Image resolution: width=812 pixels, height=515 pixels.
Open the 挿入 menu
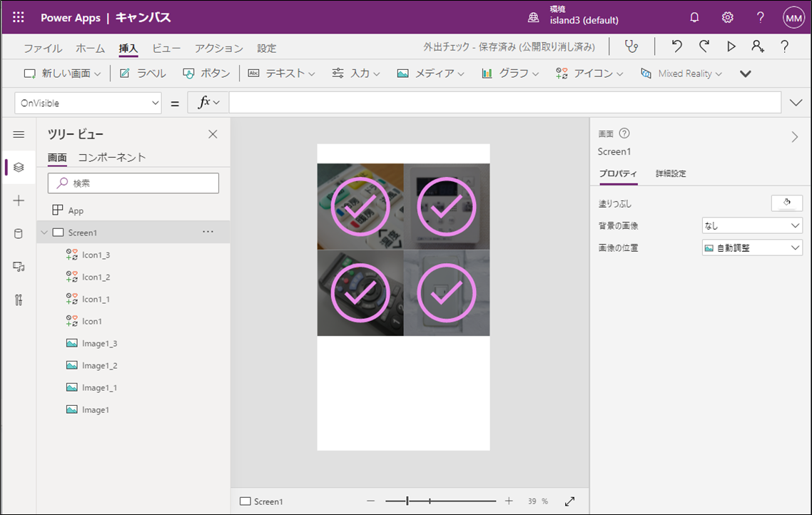[x=128, y=48]
